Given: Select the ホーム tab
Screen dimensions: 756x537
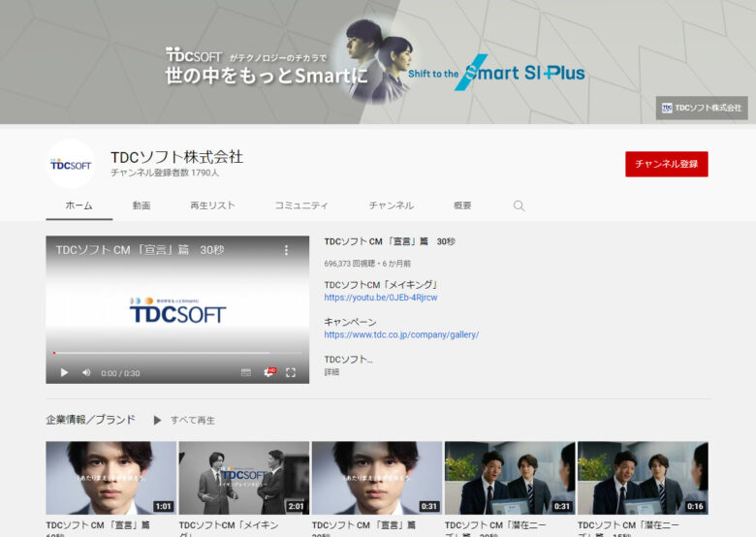Looking at the screenshot, I should tap(79, 205).
